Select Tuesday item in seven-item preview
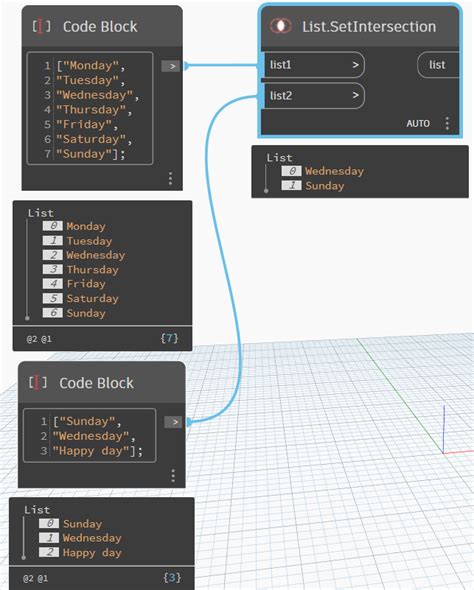The image size is (474, 590). 77,241
